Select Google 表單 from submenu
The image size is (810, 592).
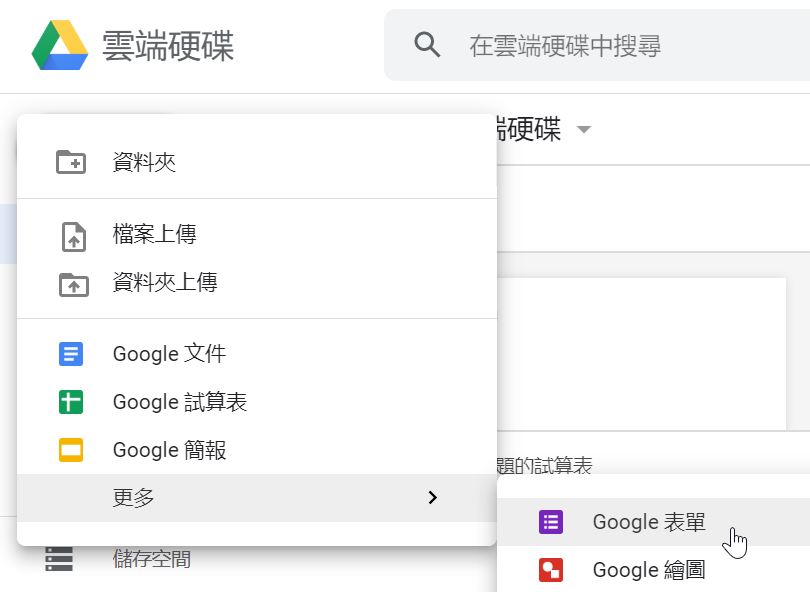coord(653,522)
